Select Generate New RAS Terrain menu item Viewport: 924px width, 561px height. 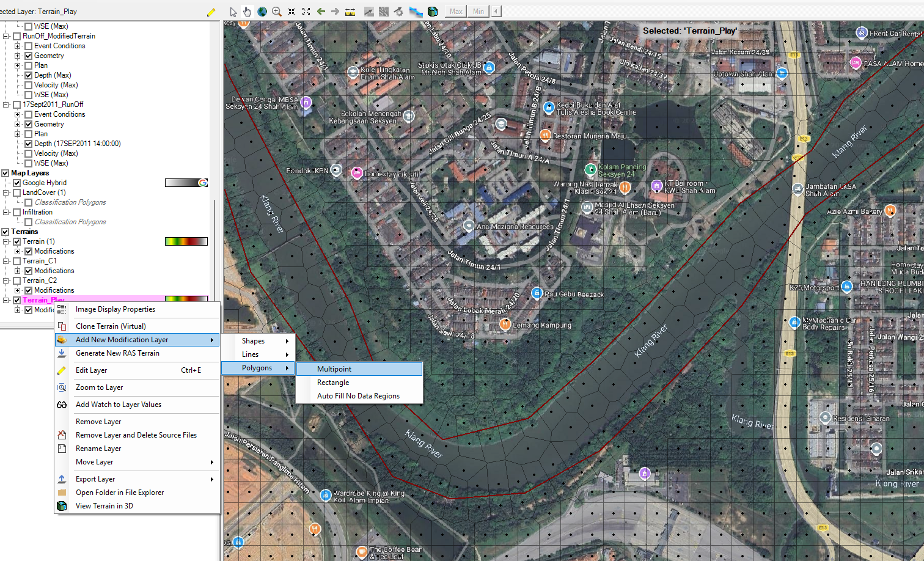[x=117, y=353]
